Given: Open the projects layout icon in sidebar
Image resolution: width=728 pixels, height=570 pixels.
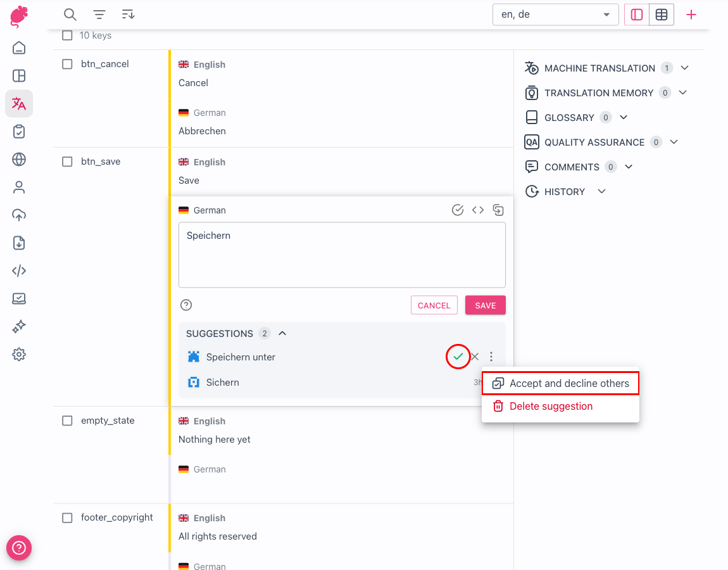Looking at the screenshot, I should (x=19, y=76).
